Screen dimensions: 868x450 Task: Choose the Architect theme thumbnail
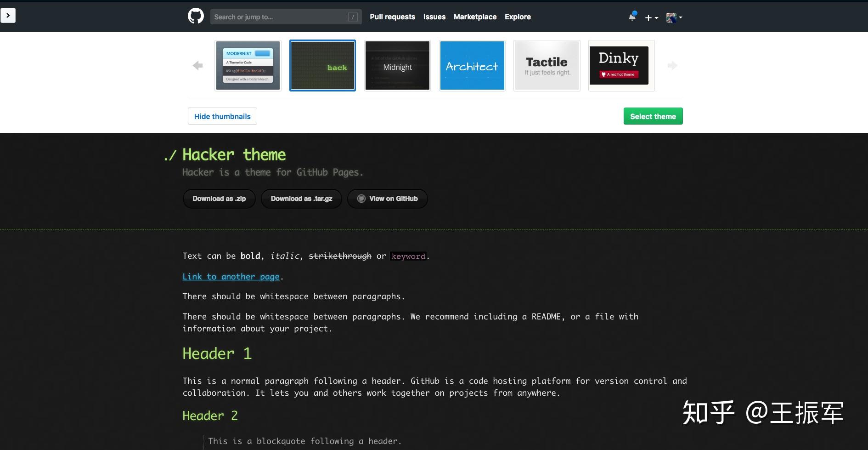pos(472,66)
